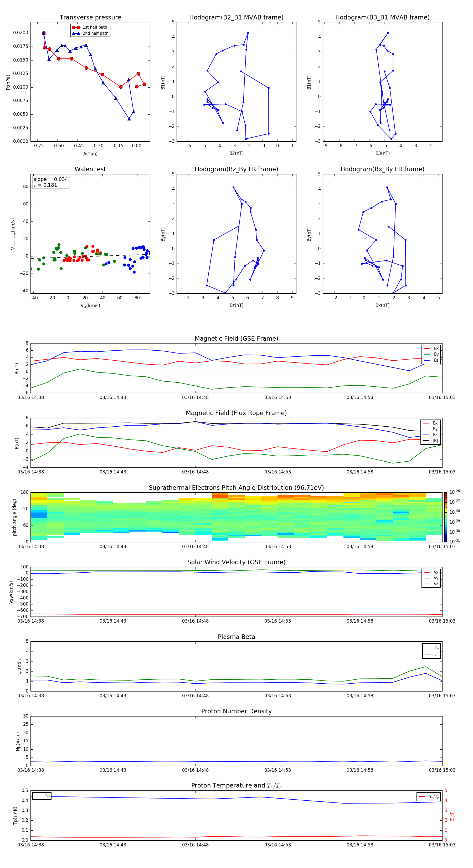Click the 'Tp(10^6K)' axis label
The height and width of the screenshot is (868, 473).
tap(15, 815)
